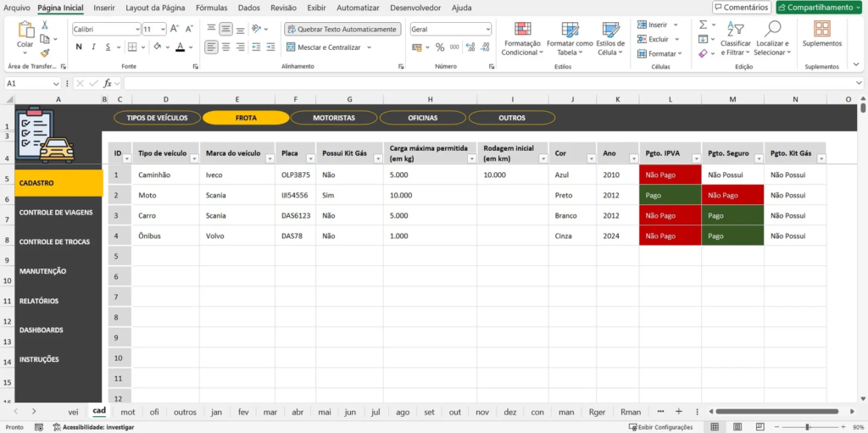The image size is (868, 433).
Task: Open the Calibri font name dropdown
Action: tap(106, 29)
